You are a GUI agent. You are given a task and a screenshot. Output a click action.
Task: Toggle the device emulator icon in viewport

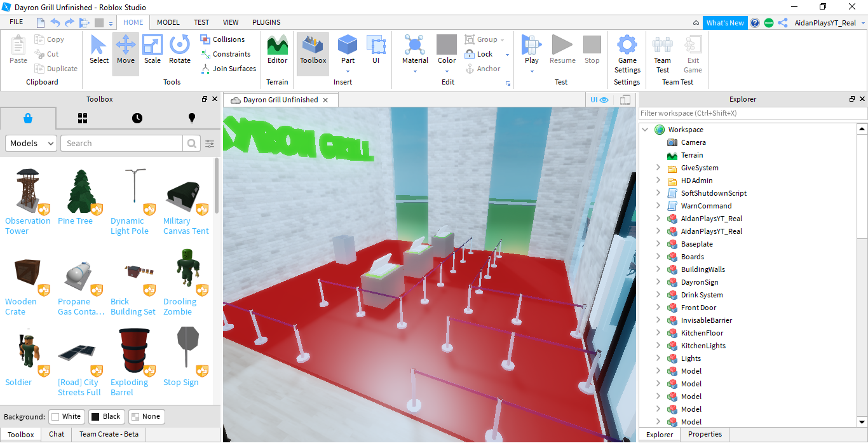pos(625,100)
